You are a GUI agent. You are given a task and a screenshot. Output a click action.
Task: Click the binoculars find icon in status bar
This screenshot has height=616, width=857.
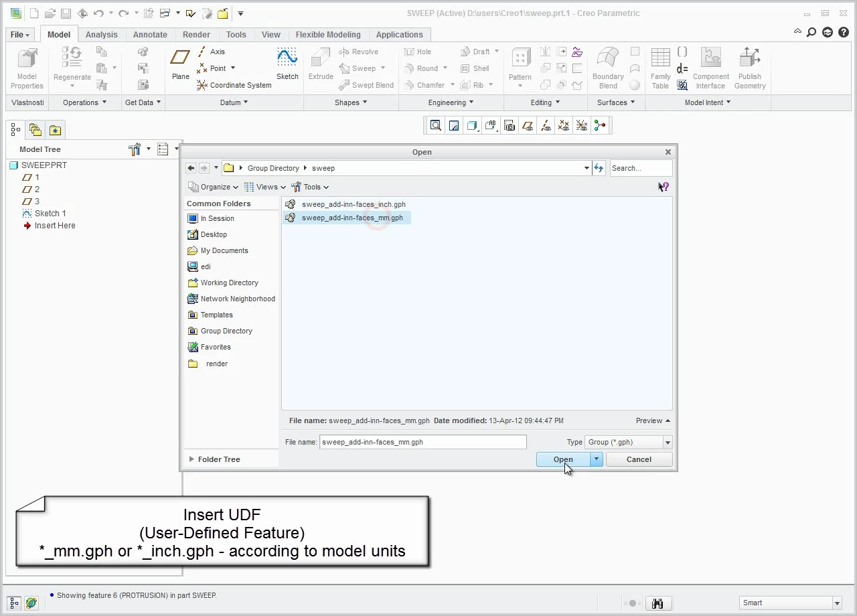[657, 603]
